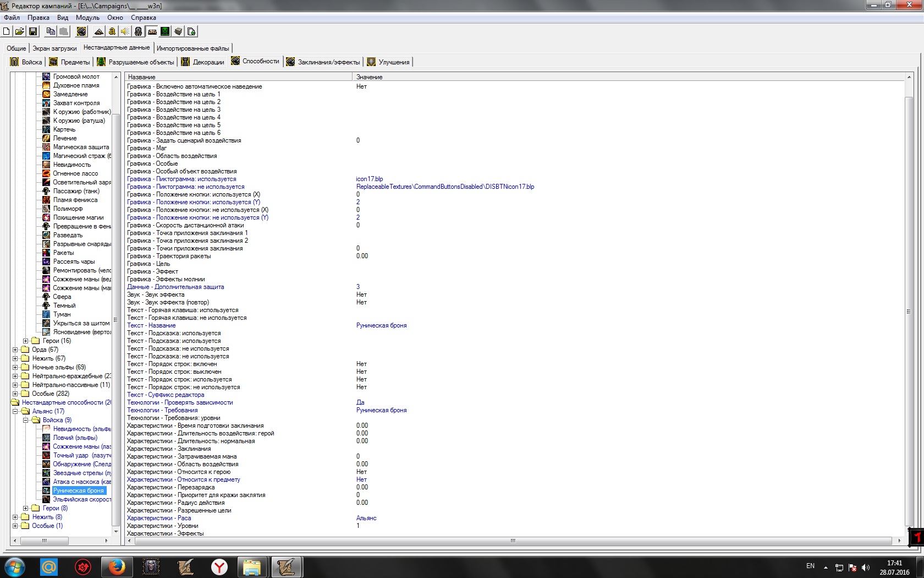The height and width of the screenshot is (578, 924).
Task: Click the Значение column header
Action: click(629, 77)
